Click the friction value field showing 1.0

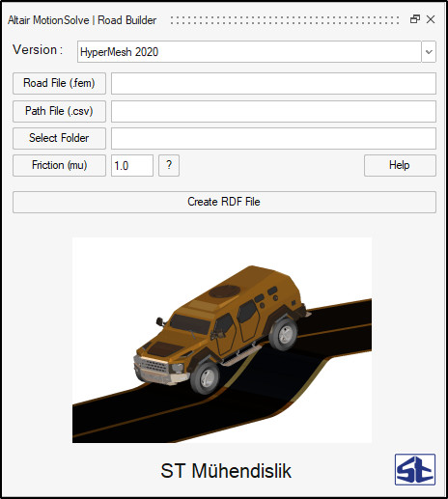[132, 165]
